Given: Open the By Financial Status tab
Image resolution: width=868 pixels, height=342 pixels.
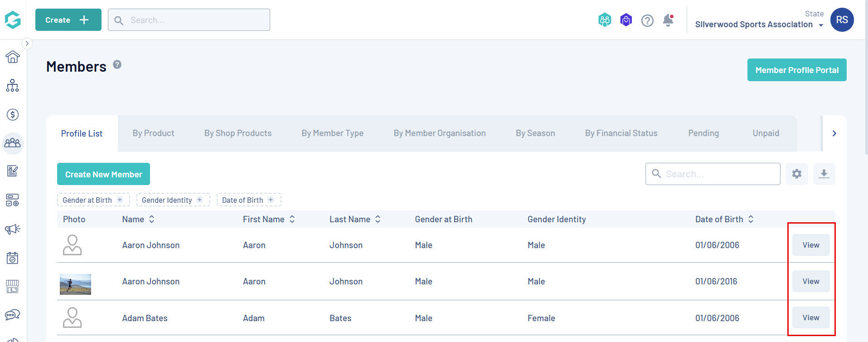Looking at the screenshot, I should pyautogui.click(x=621, y=133).
